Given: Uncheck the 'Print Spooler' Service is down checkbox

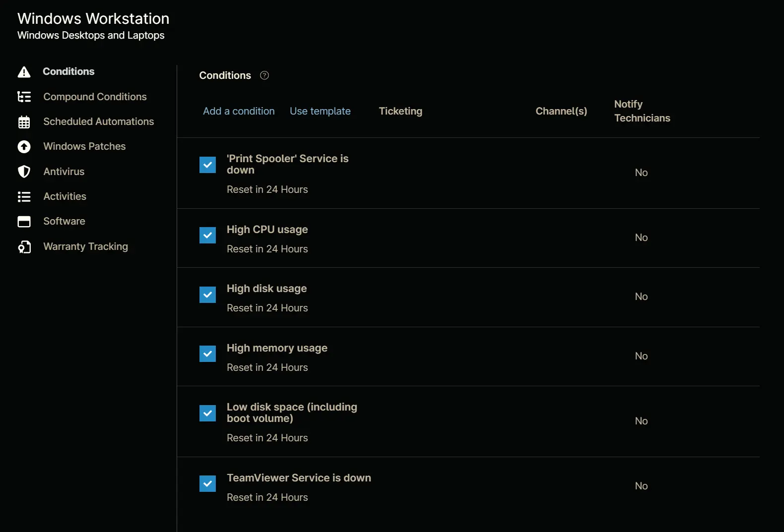Looking at the screenshot, I should pos(207,165).
